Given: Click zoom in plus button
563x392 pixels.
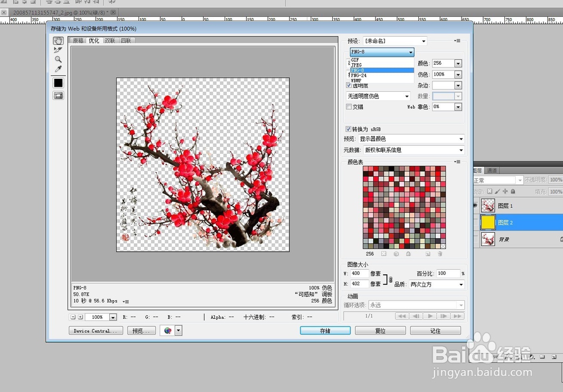Looking at the screenshot, I should click(x=80, y=317).
